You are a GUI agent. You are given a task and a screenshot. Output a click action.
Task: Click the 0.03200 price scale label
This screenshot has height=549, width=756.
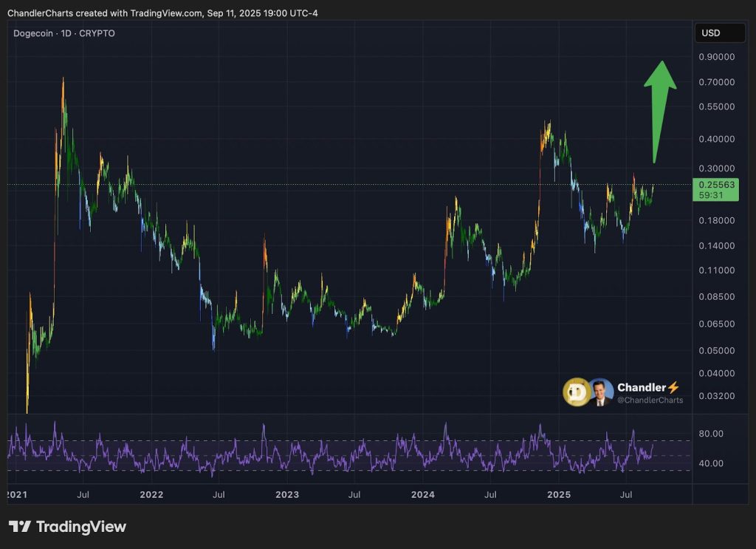[x=716, y=396]
